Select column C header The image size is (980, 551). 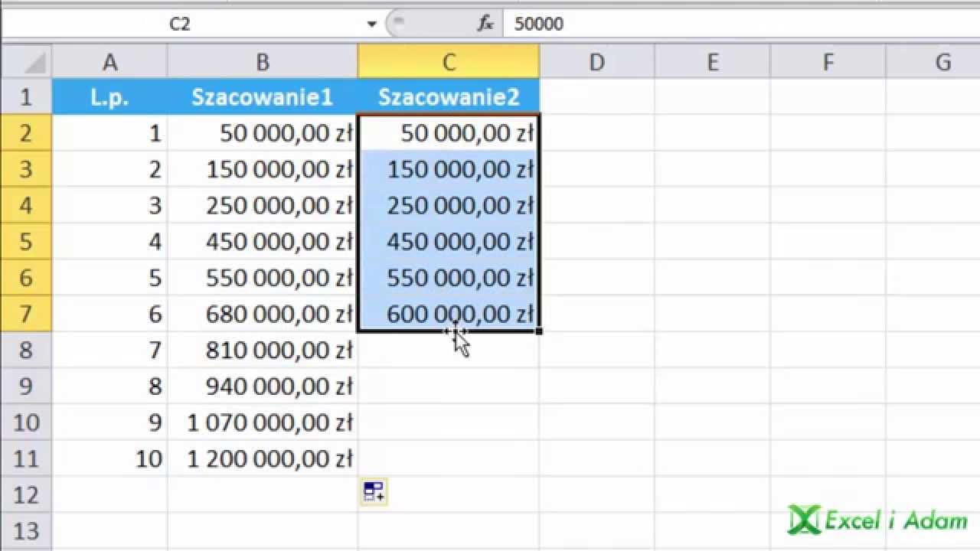click(x=449, y=62)
